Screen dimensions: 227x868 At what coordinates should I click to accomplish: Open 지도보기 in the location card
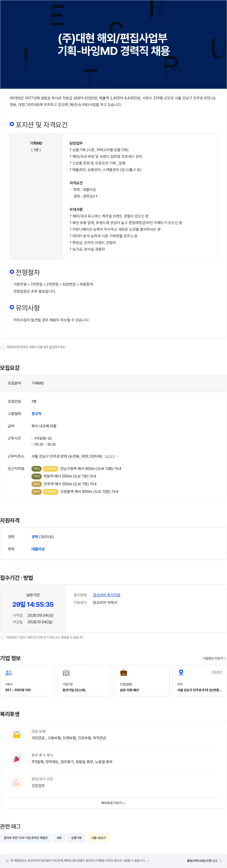[x=217, y=672]
